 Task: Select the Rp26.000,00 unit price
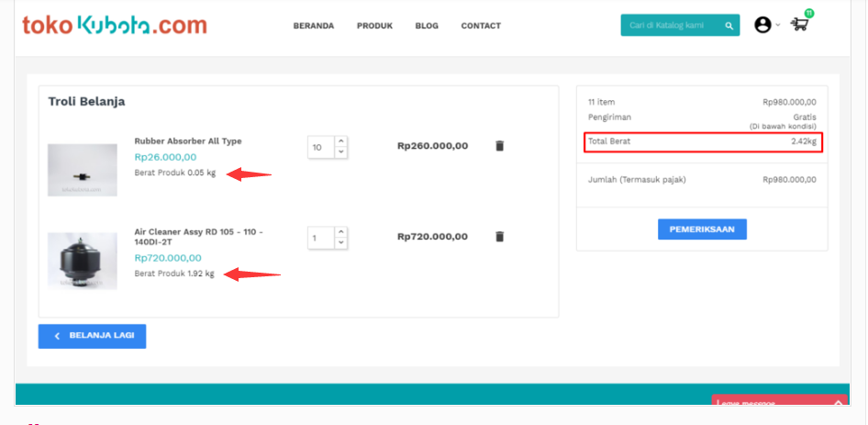pyautogui.click(x=165, y=157)
